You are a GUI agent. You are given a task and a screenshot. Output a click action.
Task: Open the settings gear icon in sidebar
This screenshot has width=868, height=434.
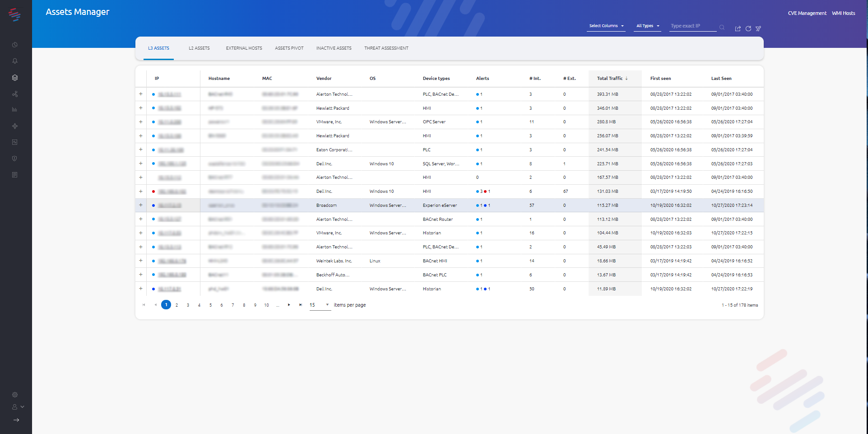tap(15, 395)
